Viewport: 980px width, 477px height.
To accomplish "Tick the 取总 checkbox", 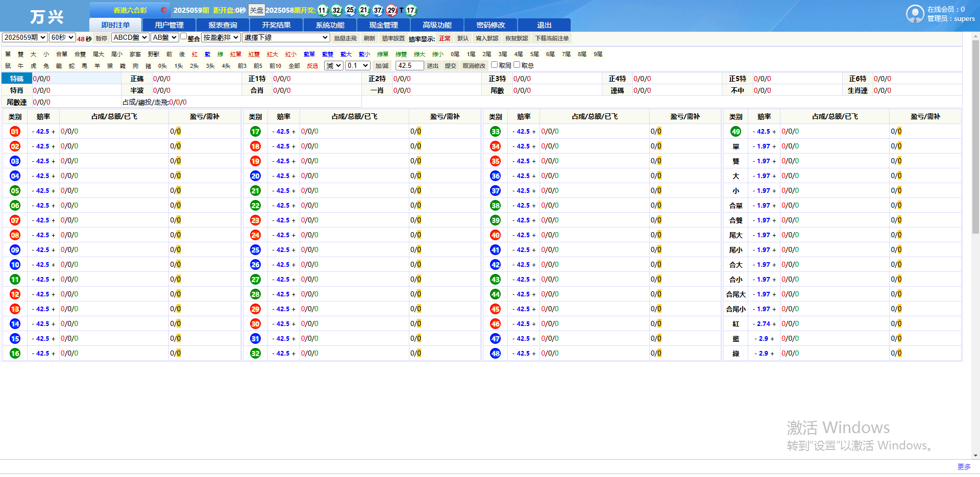I will tap(517, 65).
